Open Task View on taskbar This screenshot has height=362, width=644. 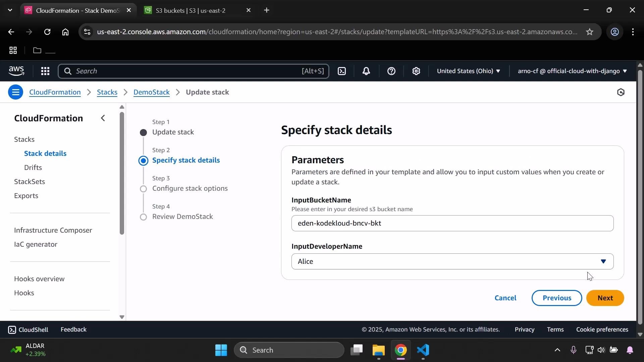point(357,350)
